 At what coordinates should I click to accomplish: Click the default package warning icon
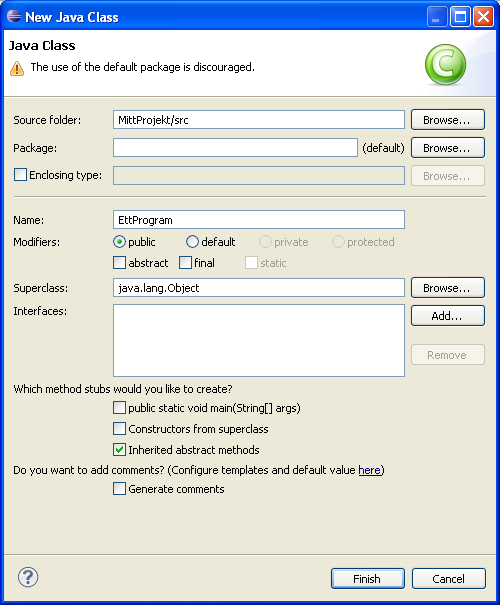point(17,68)
